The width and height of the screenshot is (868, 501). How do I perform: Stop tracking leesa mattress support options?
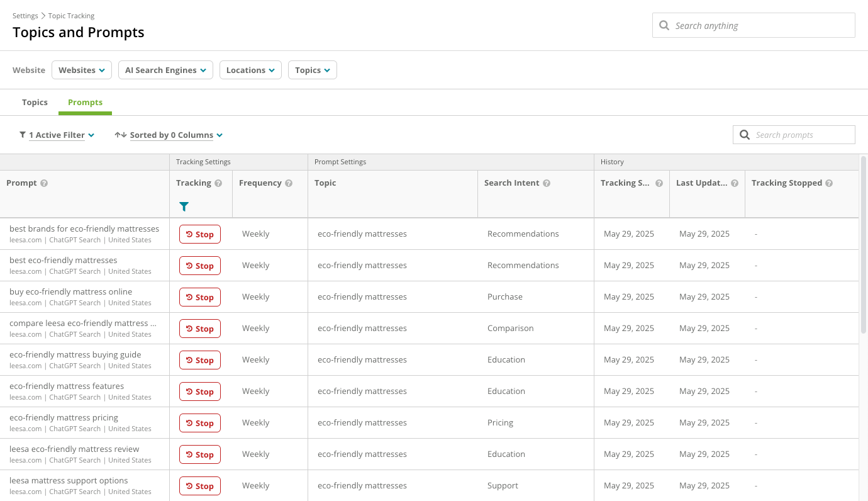pos(200,486)
